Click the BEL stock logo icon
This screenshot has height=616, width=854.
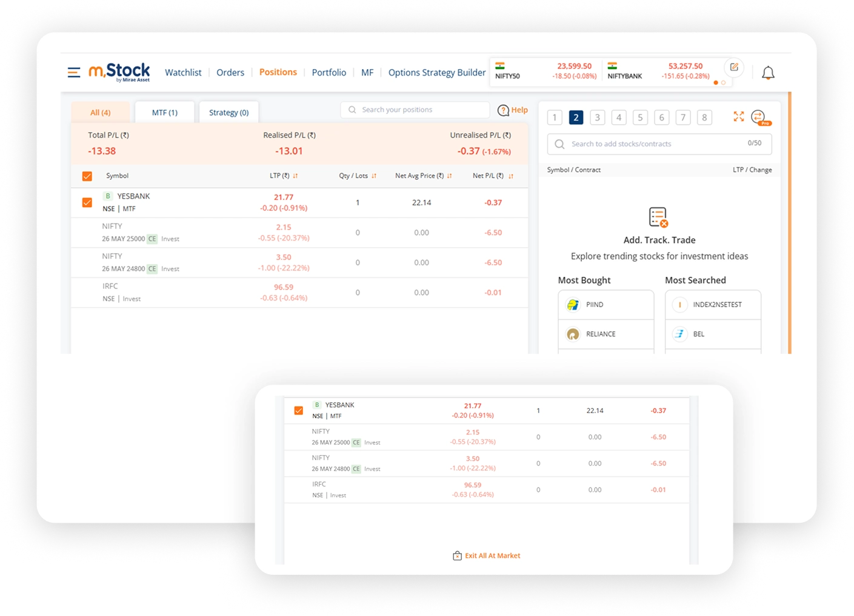[680, 334]
